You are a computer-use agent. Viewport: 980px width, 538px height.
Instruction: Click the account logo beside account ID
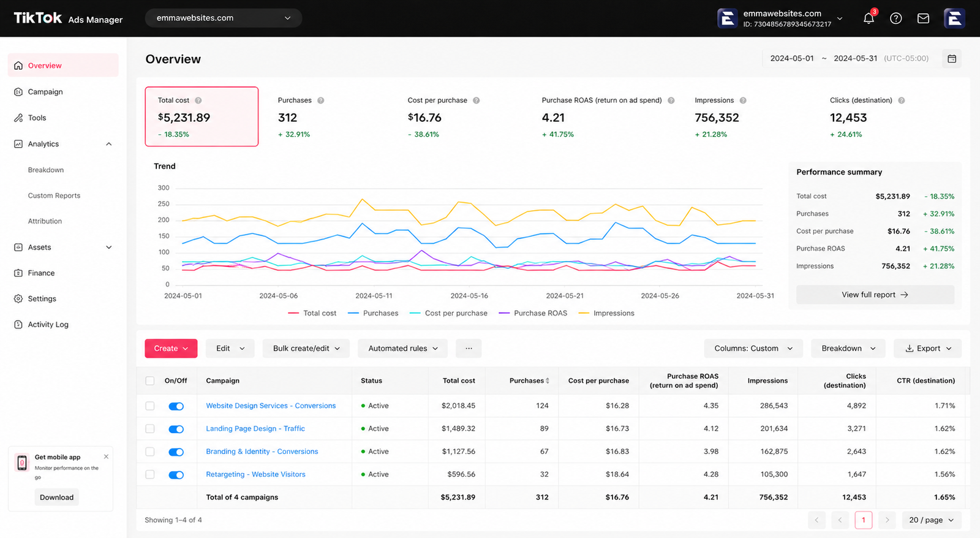pyautogui.click(x=727, y=18)
